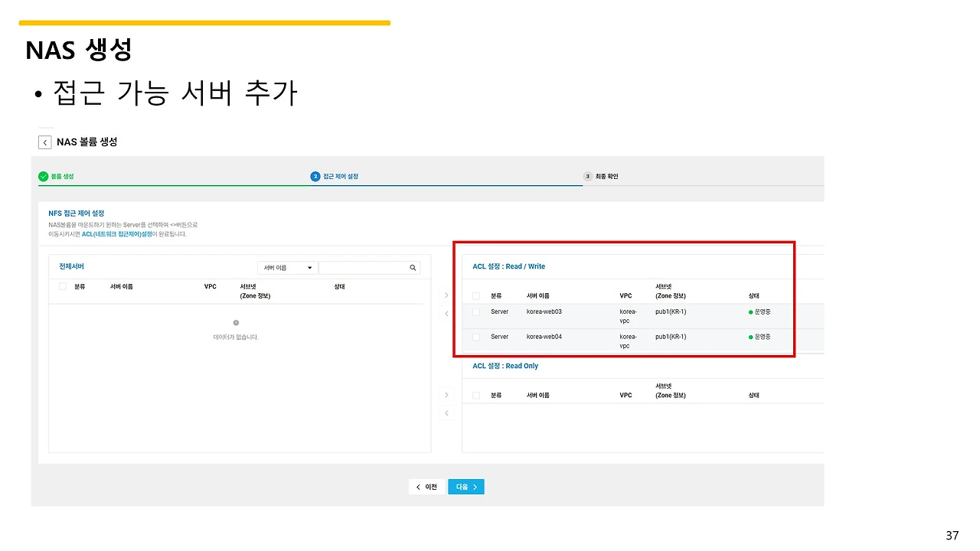The height and width of the screenshot is (551, 980).
Task: Click Server type cell in korea-web04 row
Action: 500,337
